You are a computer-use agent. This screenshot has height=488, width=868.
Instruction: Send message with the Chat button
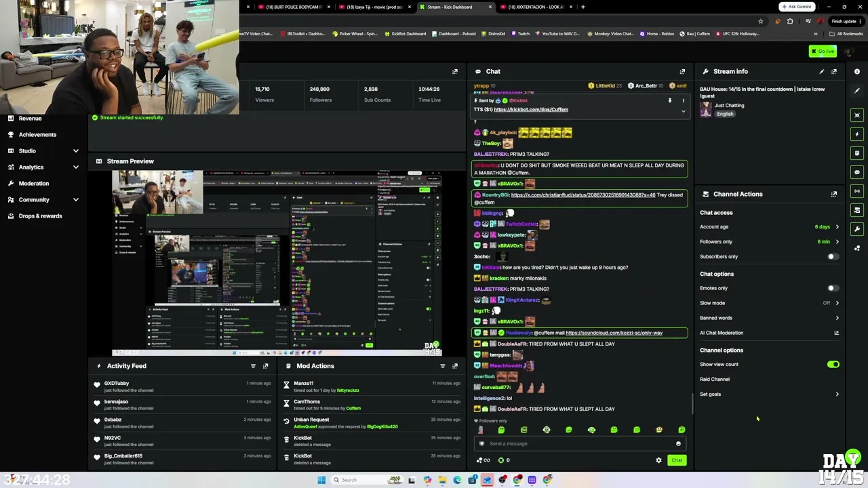pyautogui.click(x=677, y=460)
